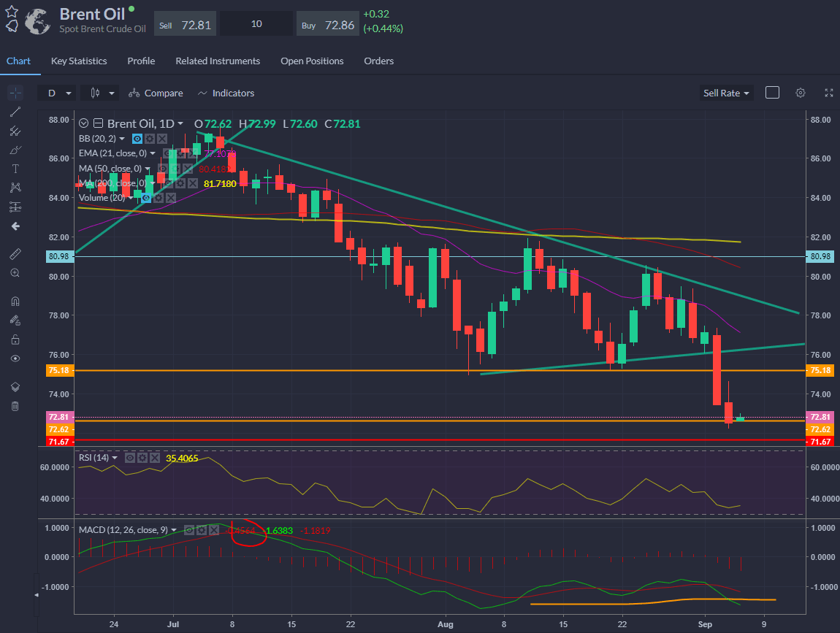Remove the MACD indicator
This screenshot has height=633, width=840.
[214, 530]
